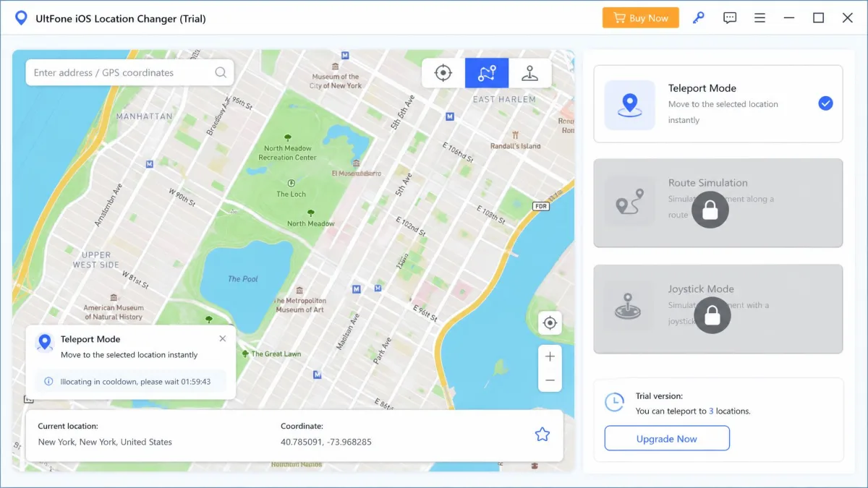Click the Joystick Mode padlock icon
This screenshot has width=868, height=488.
[x=712, y=315]
